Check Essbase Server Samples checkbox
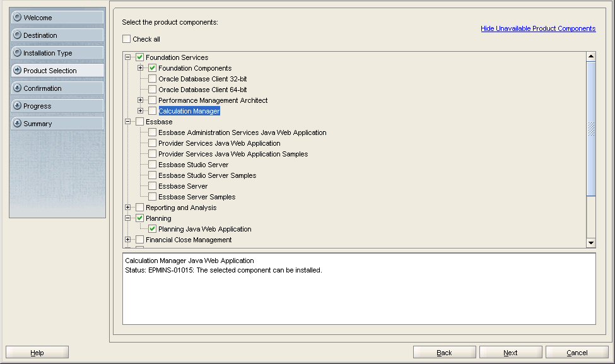Image resolution: width=615 pixels, height=364 pixels. click(x=152, y=197)
